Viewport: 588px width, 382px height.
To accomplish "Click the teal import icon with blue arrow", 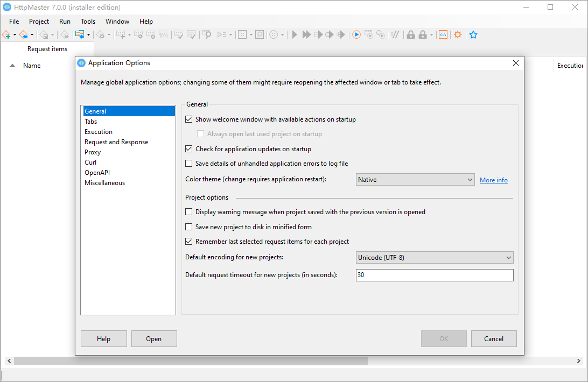I will click(x=80, y=35).
